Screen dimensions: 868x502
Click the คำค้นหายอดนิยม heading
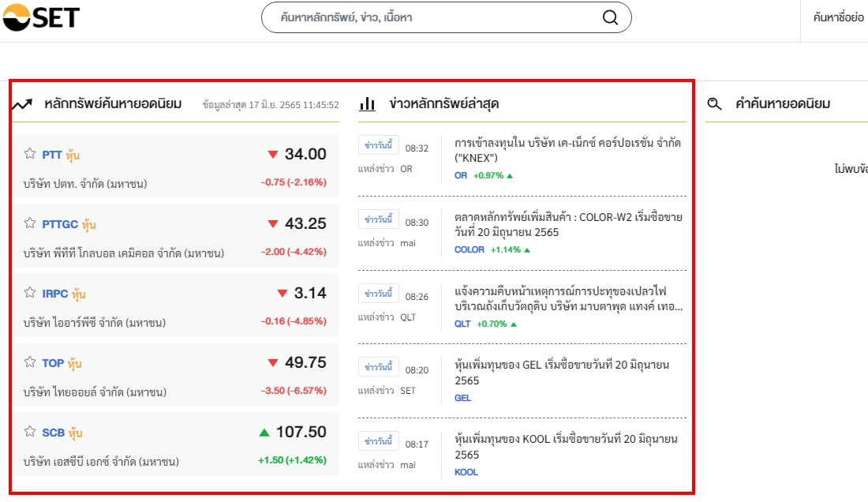pos(783,103)
